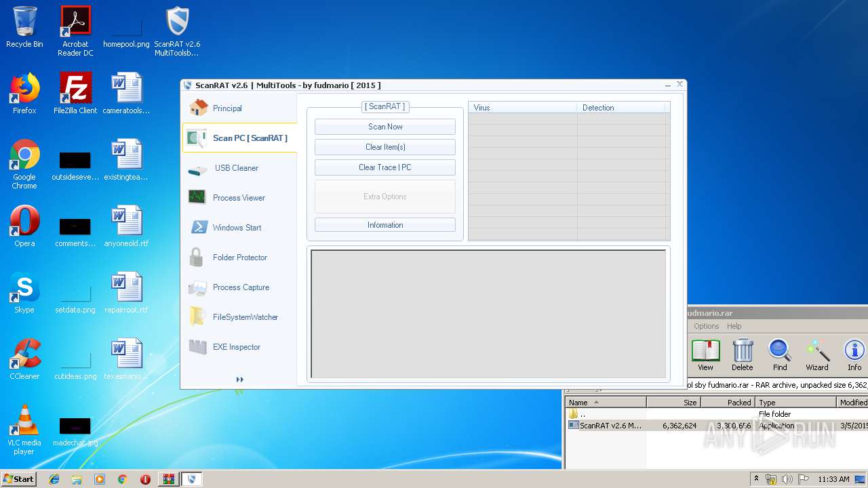Click the Extra Options disabled button
Viewport: 868px width, 488px height.
pyautogui.click(x=385, y=197)
